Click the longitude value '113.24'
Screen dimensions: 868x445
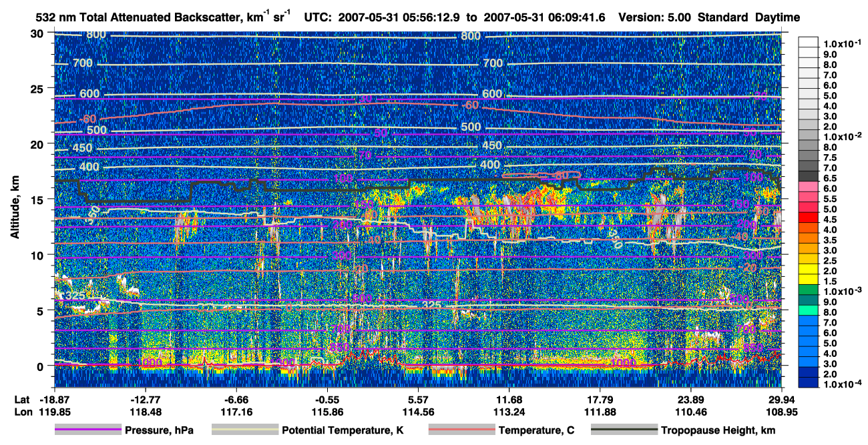click(x=509, y=412)
